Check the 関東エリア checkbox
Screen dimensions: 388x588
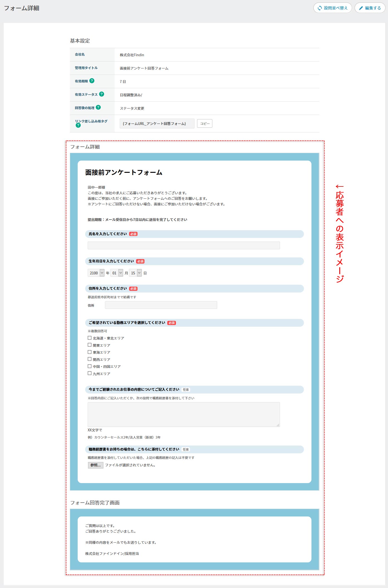(x=90, y=345)
